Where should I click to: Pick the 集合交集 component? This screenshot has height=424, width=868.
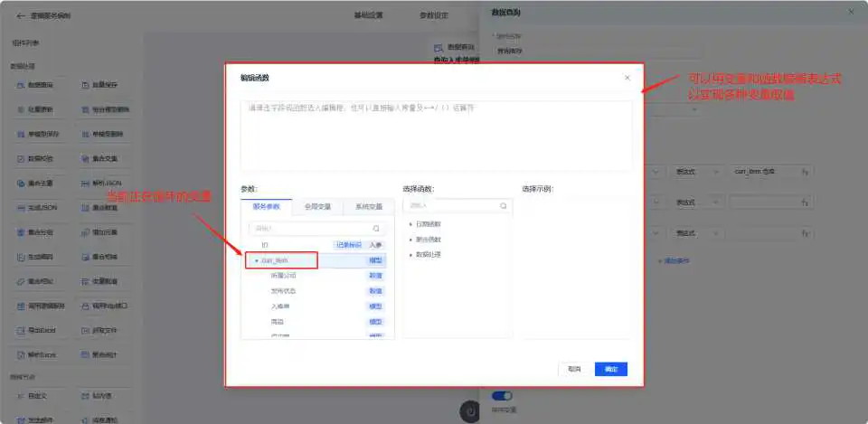point(102,158)
